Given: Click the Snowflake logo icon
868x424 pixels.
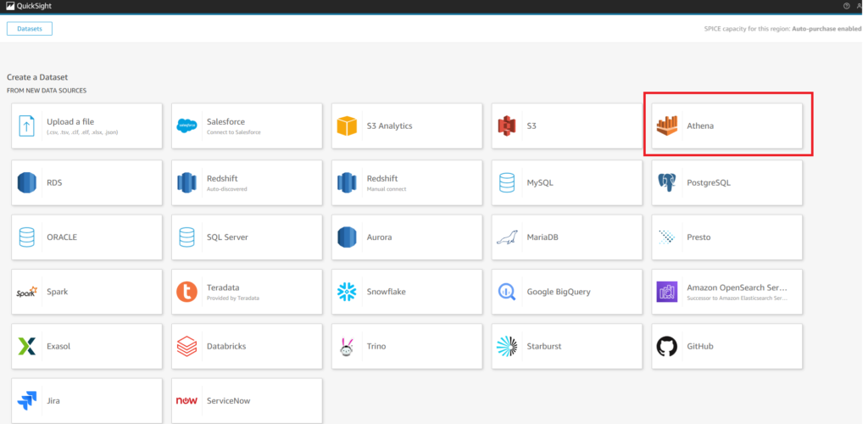Looking at the screenshot, I should (x=347, y=292).
